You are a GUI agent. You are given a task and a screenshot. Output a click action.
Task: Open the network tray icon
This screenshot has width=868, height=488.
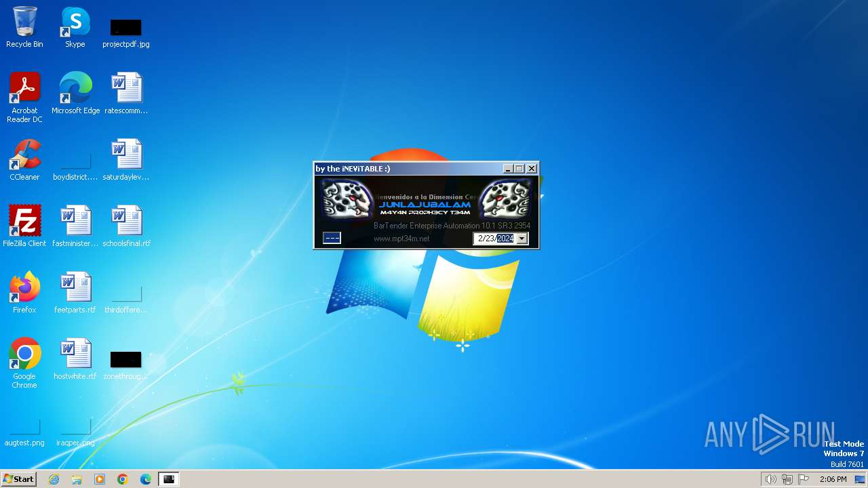coord(787,479)
